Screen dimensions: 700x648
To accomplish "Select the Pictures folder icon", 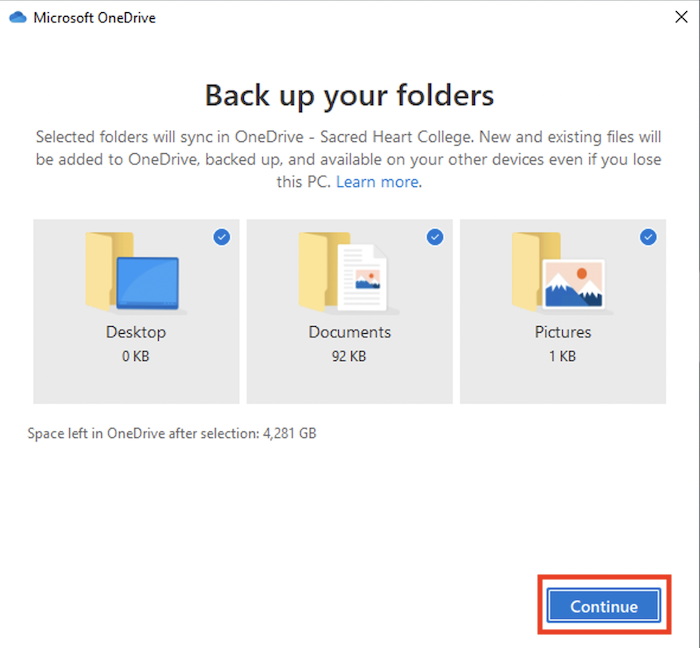I will [x=559, y=271].
